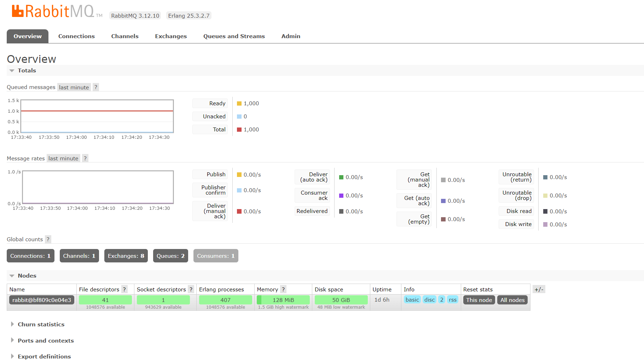Click the Queues: 2 count button

(170, 256)
